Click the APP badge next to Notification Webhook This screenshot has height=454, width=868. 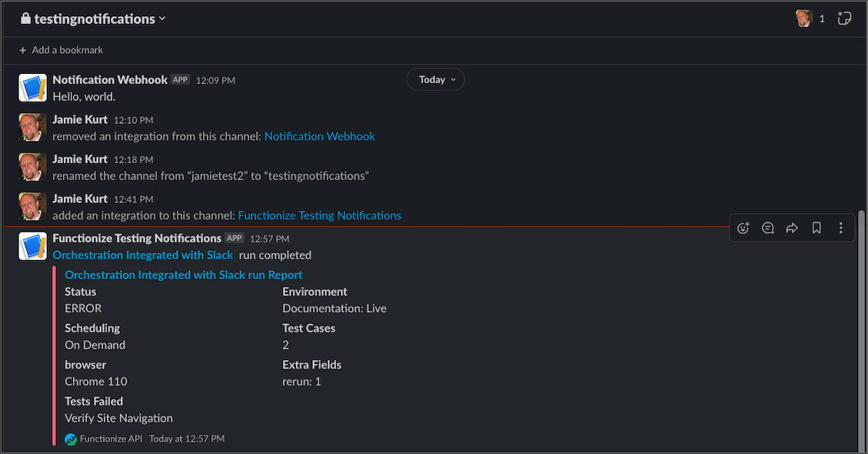click(181, 80)
